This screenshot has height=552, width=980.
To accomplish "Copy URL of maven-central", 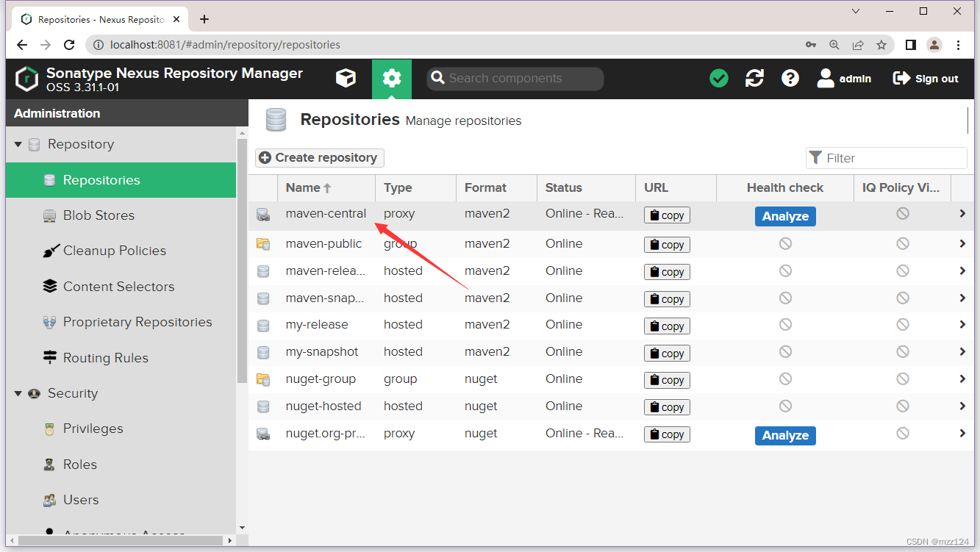I will [667, 215].
